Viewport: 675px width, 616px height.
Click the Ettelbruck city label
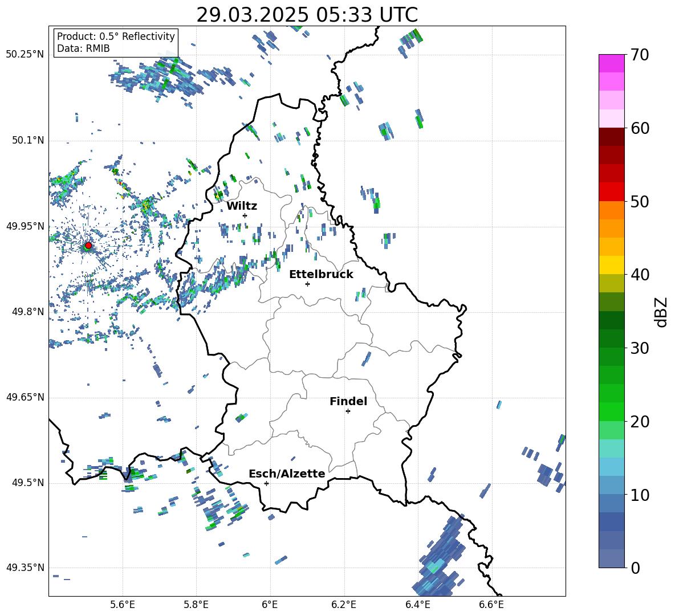(x=321, y=275)
